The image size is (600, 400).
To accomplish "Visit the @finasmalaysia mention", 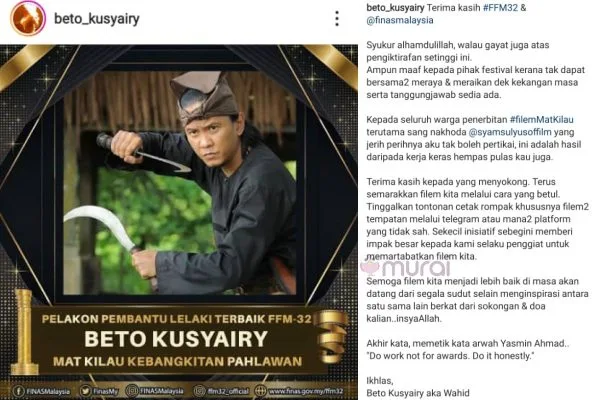I will click(400, 20).
